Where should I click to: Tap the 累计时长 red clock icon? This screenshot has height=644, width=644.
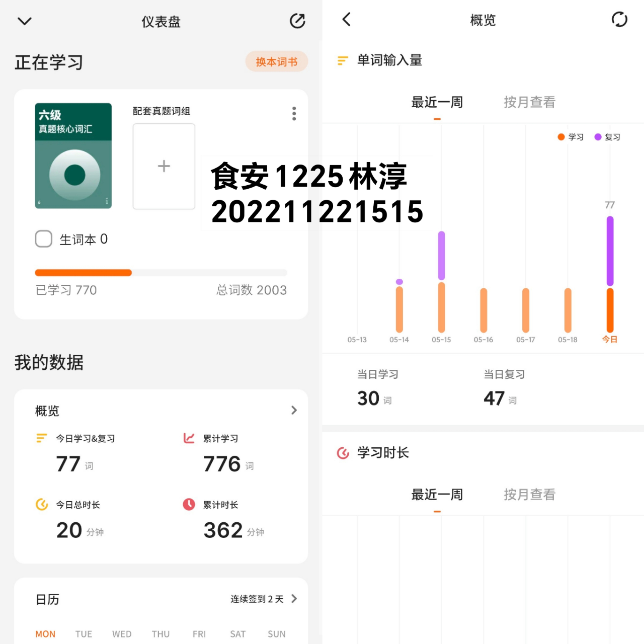click(x=189, y=504)
